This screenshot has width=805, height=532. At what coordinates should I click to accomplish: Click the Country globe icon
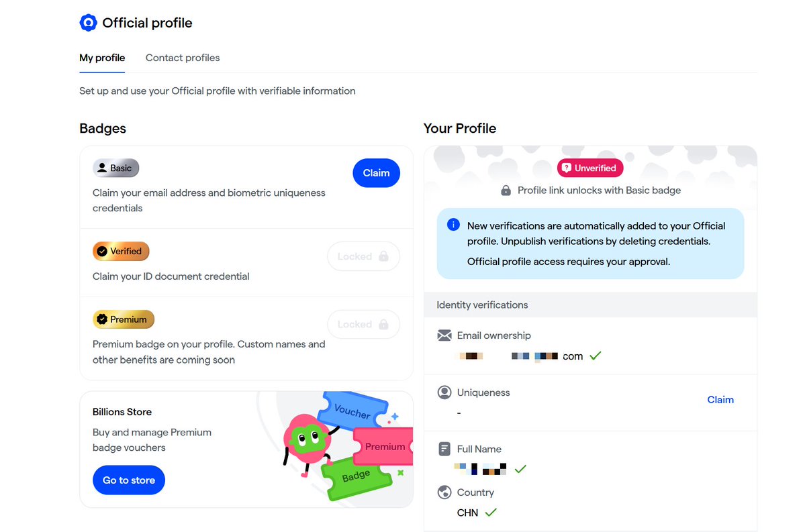[x=444, y=492]
